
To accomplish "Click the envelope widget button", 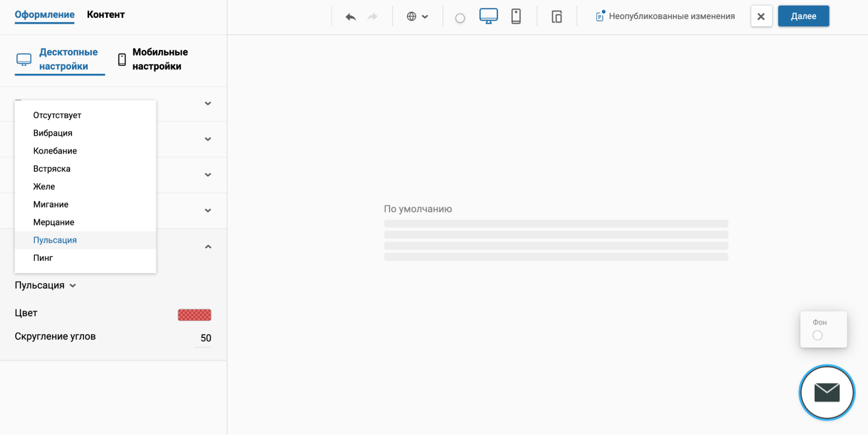I will click(x=826, y=392).
